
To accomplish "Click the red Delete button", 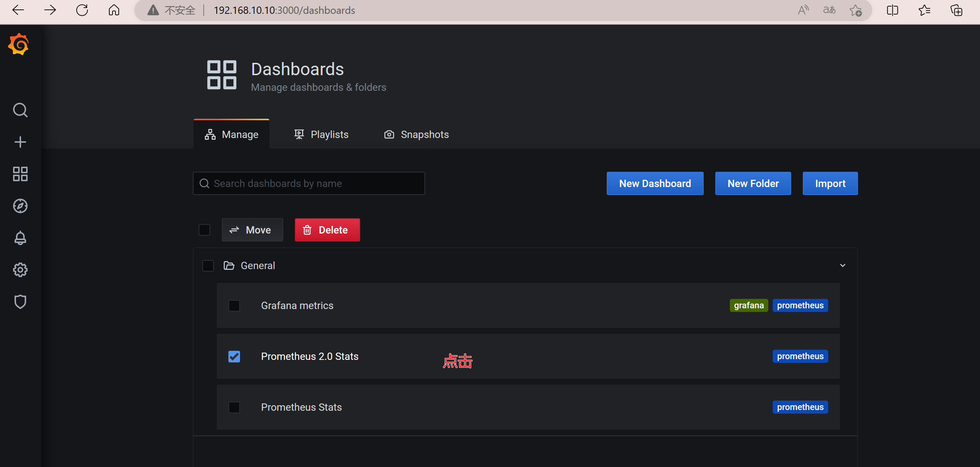I will 327,230.
